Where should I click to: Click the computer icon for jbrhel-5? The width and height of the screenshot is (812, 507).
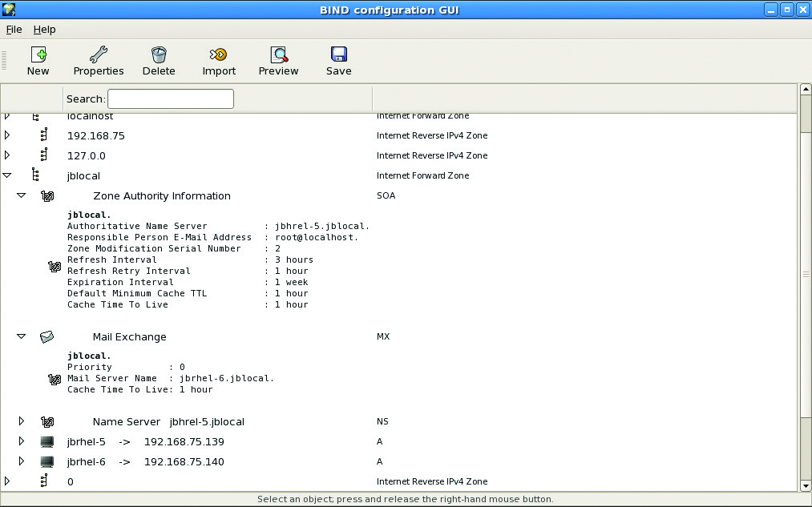point(47,442)
